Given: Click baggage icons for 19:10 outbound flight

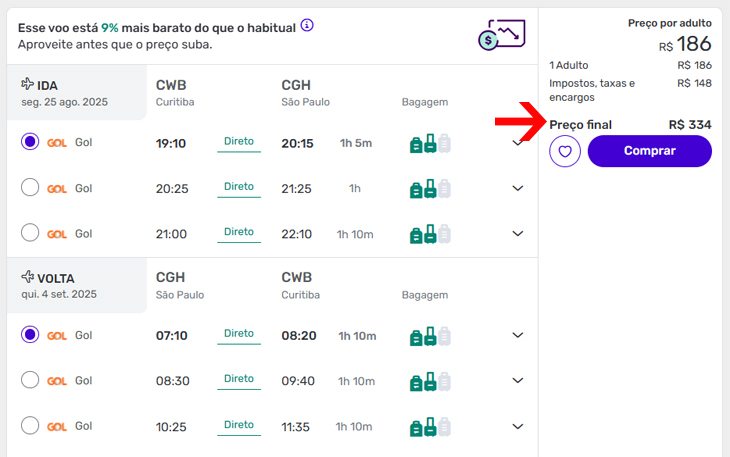Looking at the screenshot, I should [430, 143].
